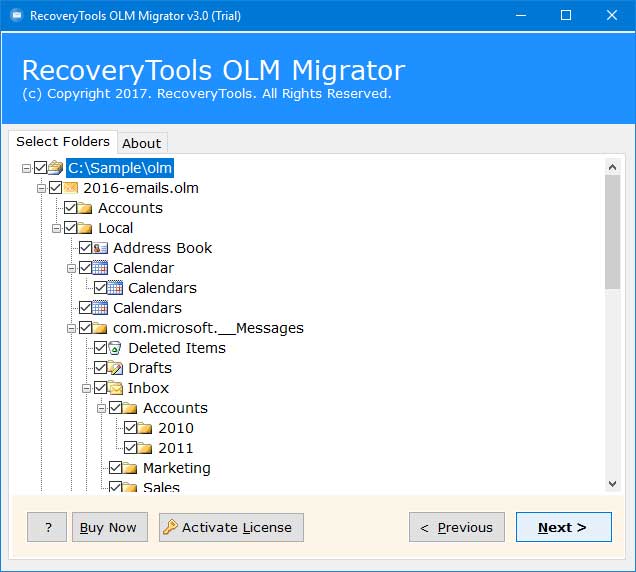This screenshot has height=572, width=636.
Task: Toggle the Deleted Items checkbox
Action: pos(100,348)
